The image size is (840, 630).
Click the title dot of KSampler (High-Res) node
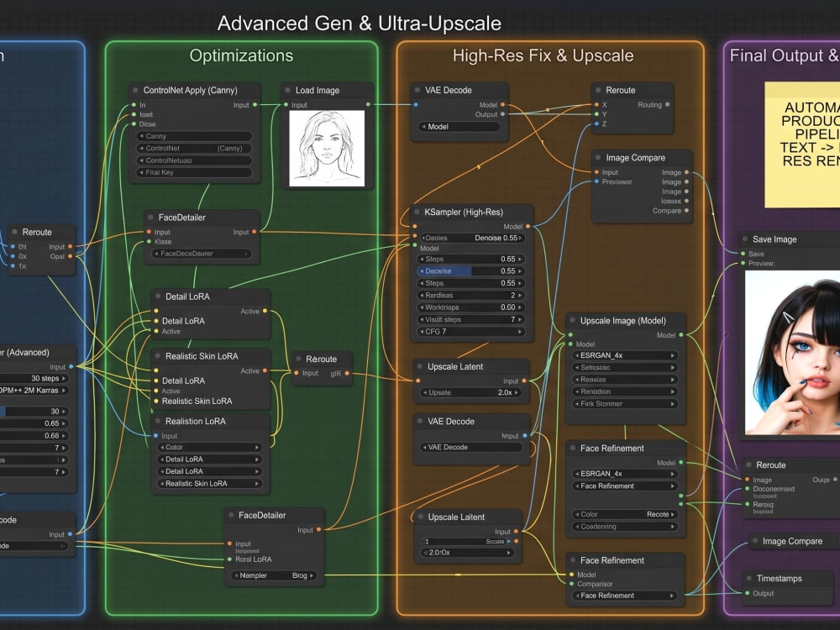417,213
